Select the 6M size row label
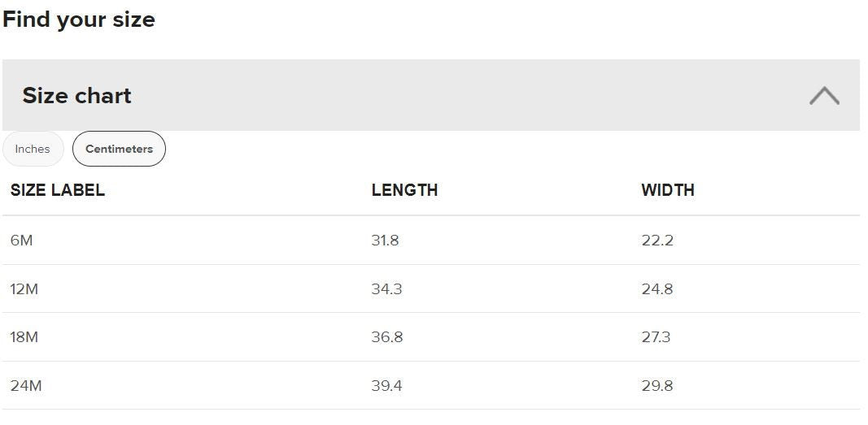This screenshot has height=425, width=868. [x=22, y=241]
